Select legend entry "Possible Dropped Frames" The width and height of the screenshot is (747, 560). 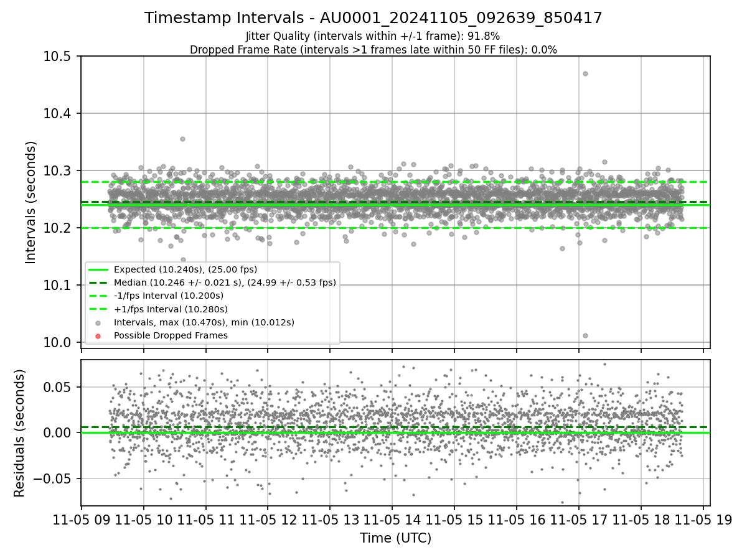[x=171, y=335]
